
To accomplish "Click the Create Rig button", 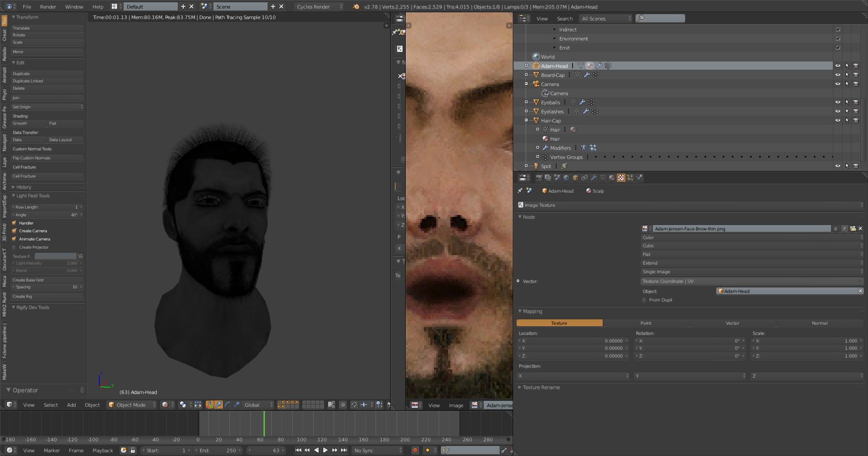I will tap(47, 296).
